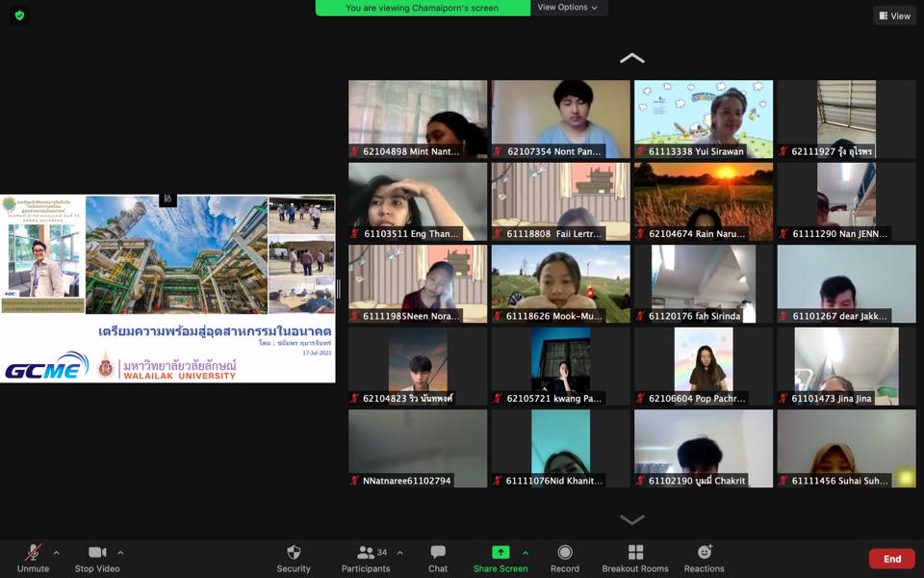Open the Security shield icon
924x578 pixels.
(x=294, y=553)
